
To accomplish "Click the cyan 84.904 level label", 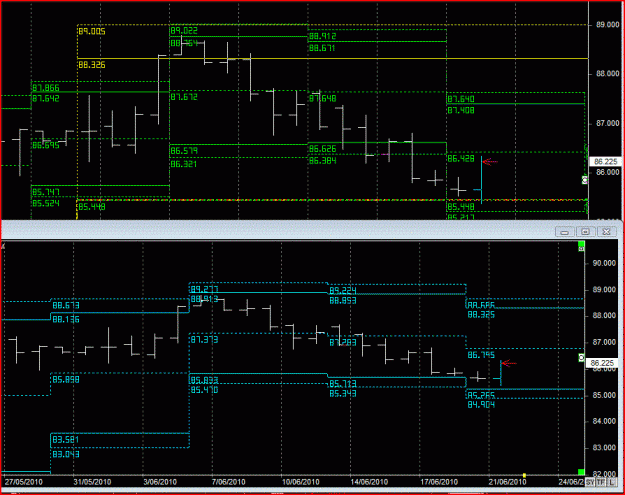I will [x=481, y=405].
